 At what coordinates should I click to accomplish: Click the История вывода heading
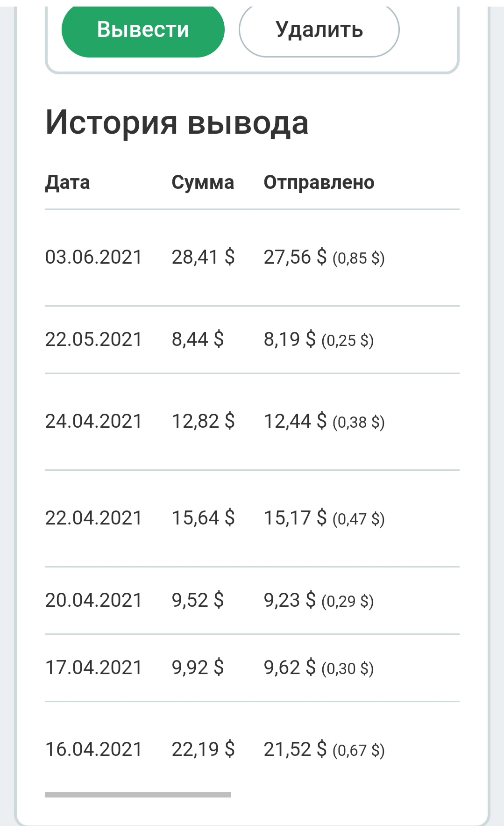[x=177, y=122]
